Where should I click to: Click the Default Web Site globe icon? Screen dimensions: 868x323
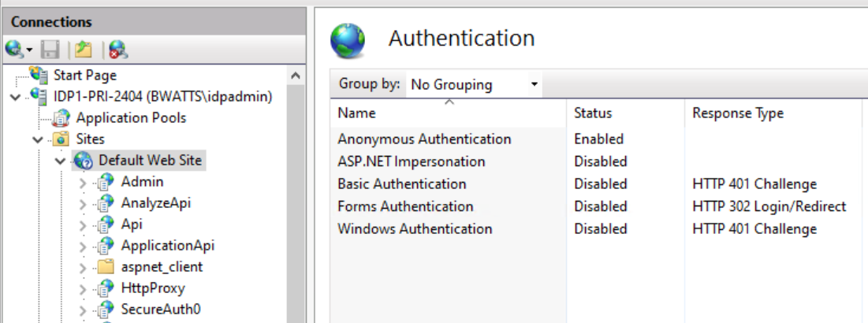click(83, 161)
